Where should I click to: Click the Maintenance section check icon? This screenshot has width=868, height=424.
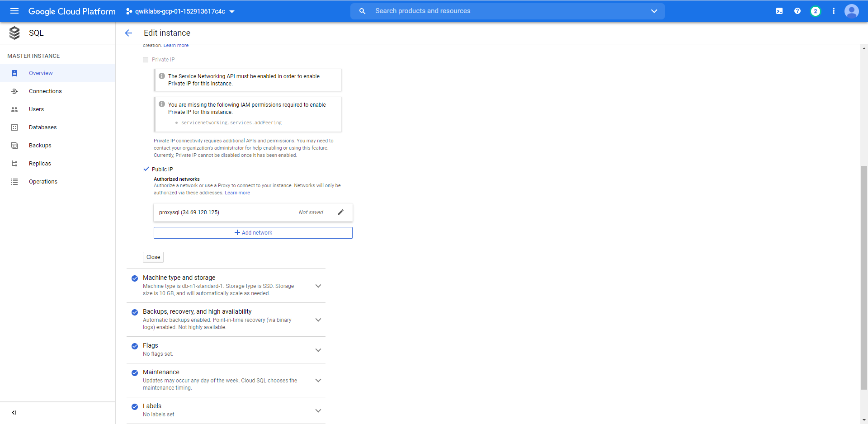pyautogui.click(x=135, y=373)
